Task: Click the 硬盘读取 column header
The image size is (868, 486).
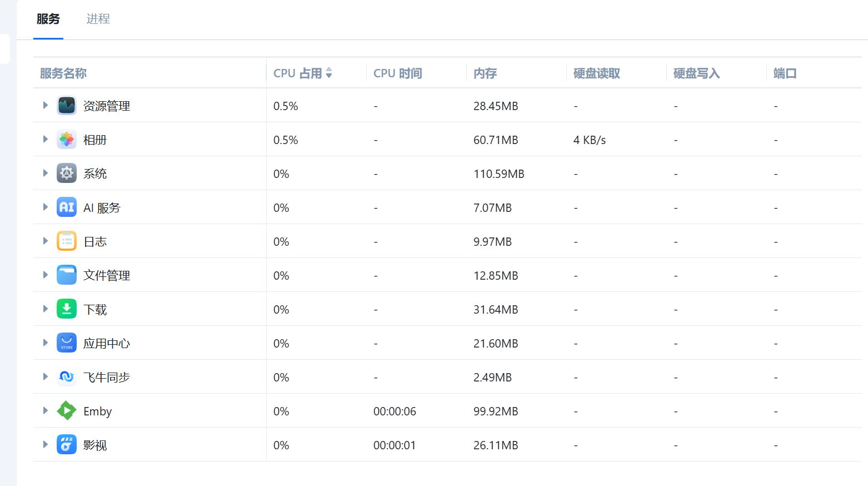Action: tap(596, 73)
